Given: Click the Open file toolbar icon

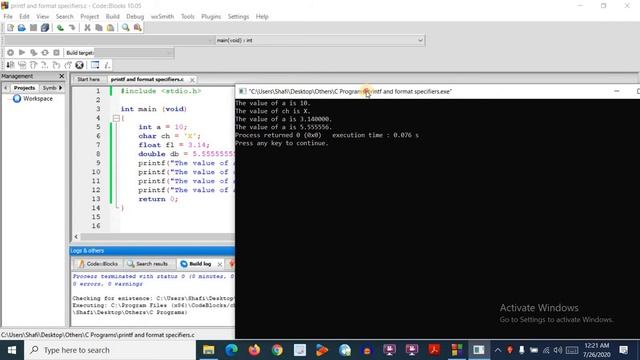Looking at the screenshot, I should [x=22, y=28].
